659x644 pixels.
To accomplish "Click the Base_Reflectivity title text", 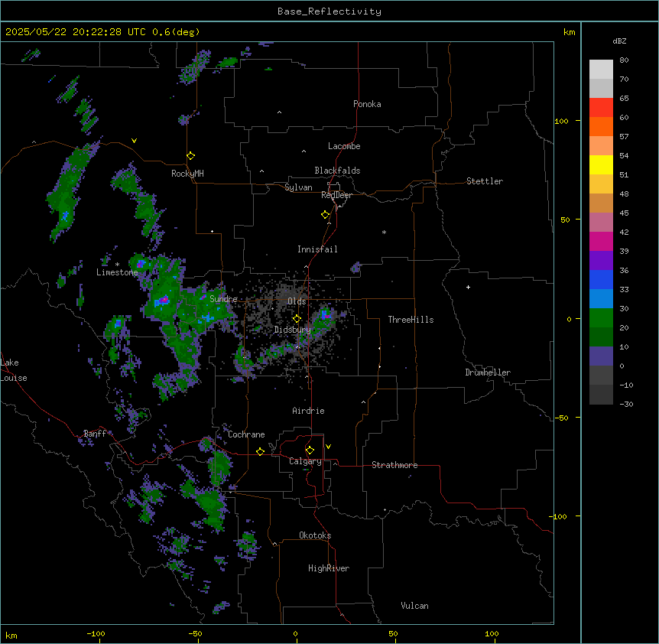I will pyautogui.click(x=329, y=11).
